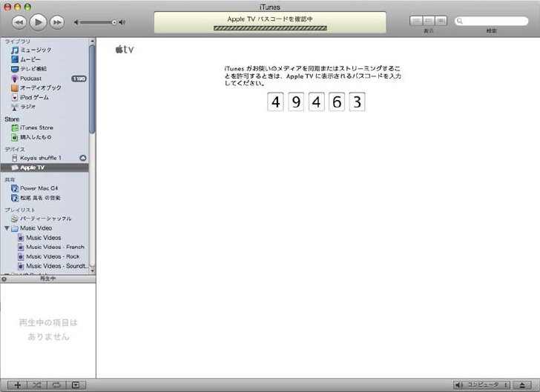Toggle repeat playback
The image size is (540, 392).
[56, 385]
